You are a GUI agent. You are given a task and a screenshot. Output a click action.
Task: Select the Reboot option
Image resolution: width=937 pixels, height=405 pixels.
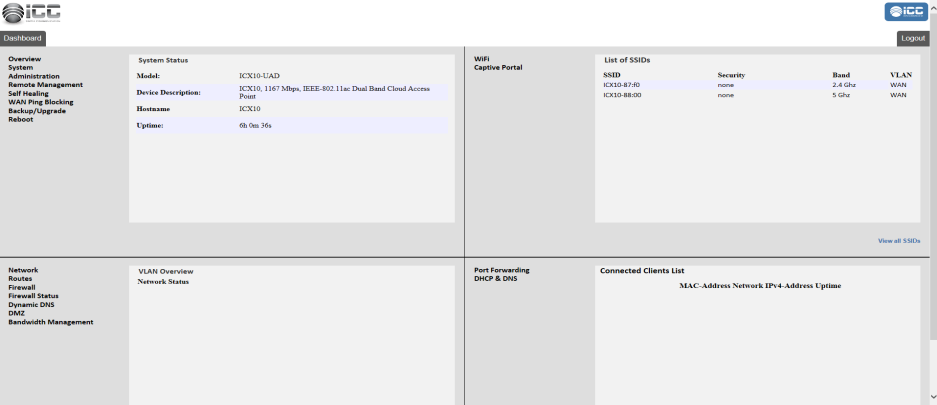(x=21, y=119)
